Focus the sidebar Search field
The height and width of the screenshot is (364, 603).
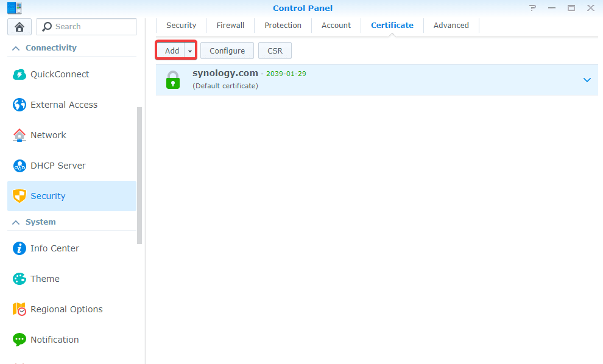[x=93, y=27]
